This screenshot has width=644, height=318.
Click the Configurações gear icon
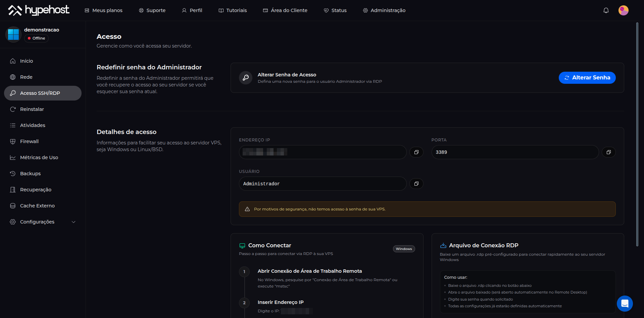pos(13,222)
